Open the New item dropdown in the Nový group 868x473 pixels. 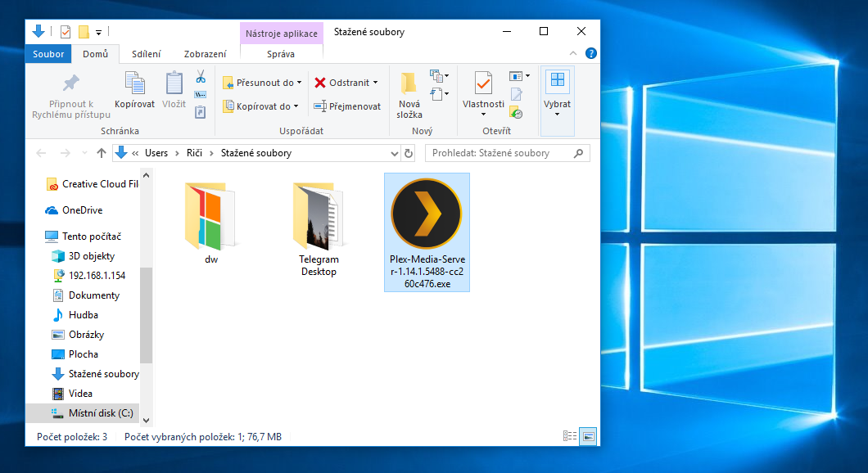pyautogui.click(x=440, y=76)
